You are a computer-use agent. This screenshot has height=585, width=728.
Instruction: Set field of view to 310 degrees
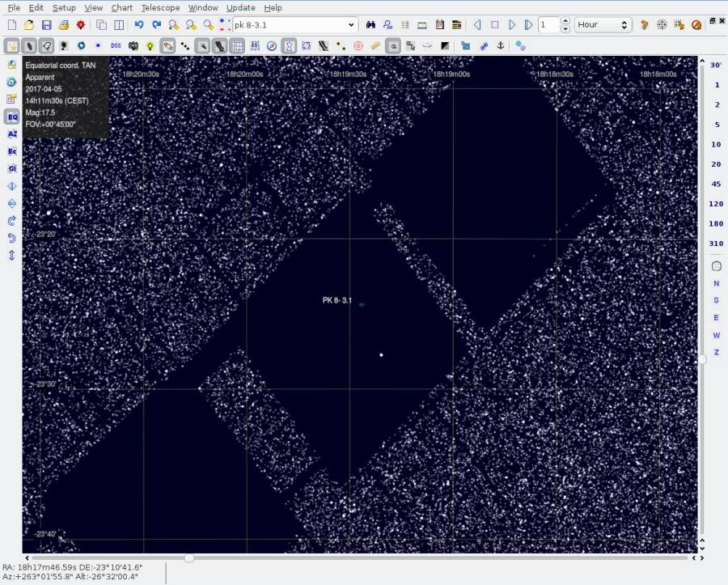click(716, 244)
